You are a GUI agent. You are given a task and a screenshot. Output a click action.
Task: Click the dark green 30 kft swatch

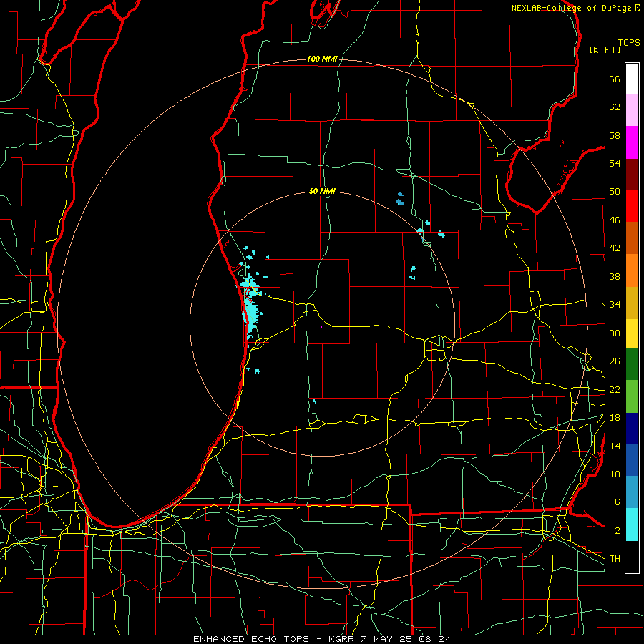632,364
